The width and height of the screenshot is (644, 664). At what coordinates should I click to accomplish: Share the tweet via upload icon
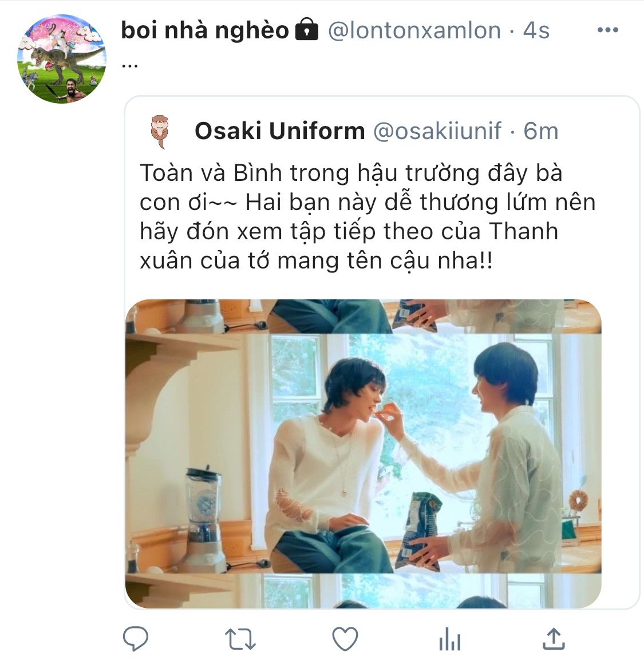pyautogui.click(x=554, y=639)
